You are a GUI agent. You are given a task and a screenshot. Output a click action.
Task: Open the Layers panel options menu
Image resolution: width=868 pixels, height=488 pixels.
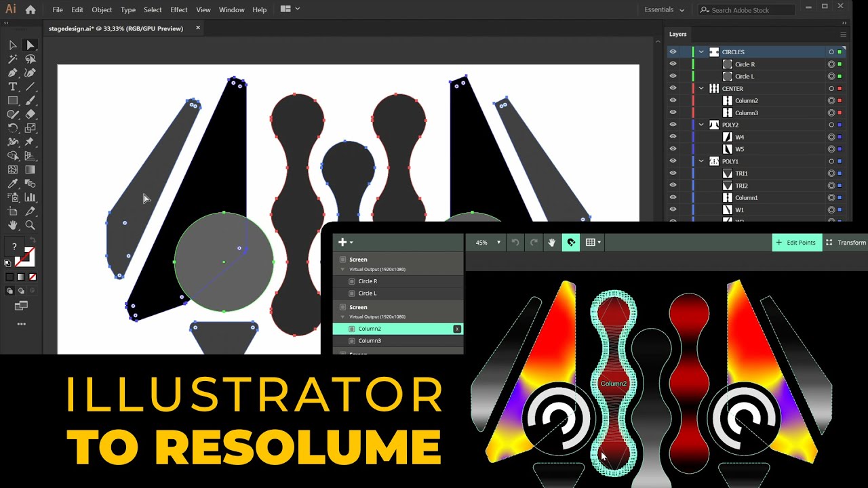[843, 34]
